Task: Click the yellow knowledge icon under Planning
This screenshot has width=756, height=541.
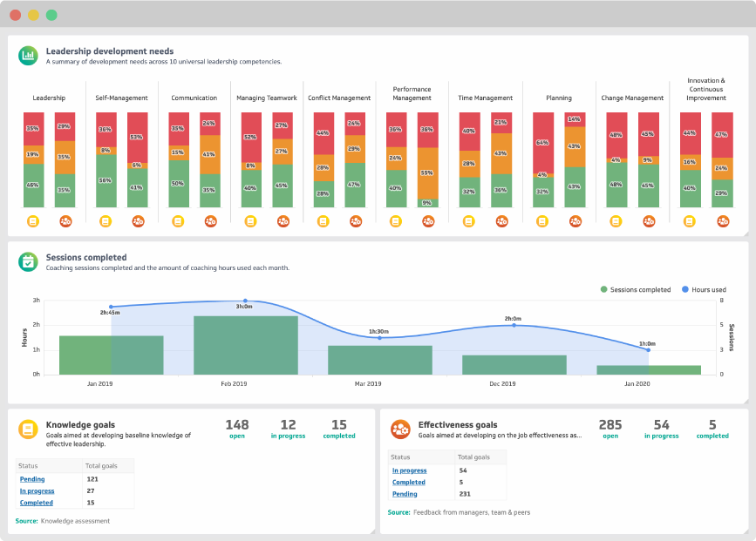Action: click(x=542, y=221)
